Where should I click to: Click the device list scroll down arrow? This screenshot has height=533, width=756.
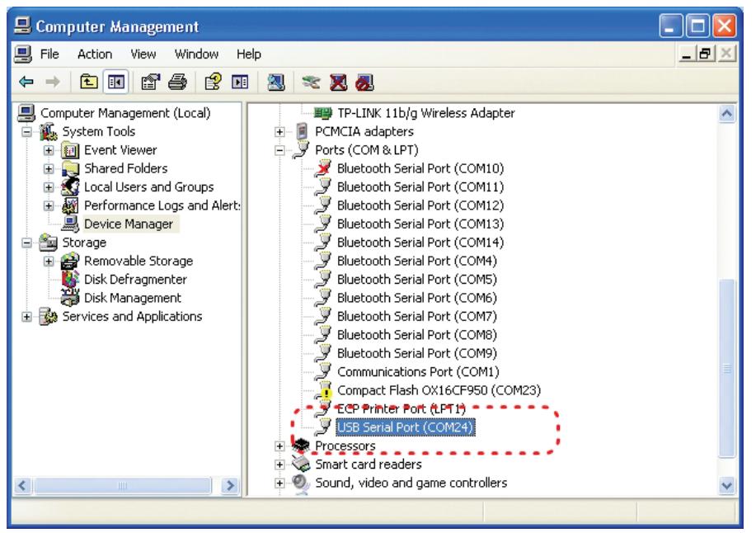tap(727, 485)
